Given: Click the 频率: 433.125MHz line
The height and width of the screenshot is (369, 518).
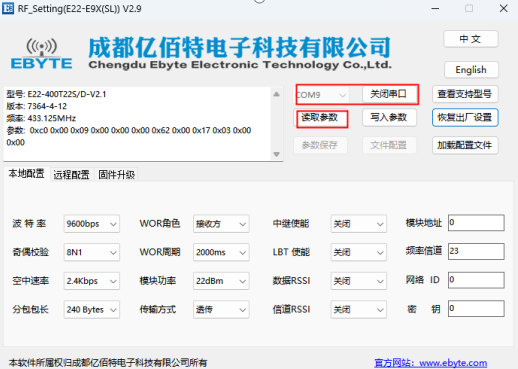Looking at the screenshot, I should tap(41, 118).
